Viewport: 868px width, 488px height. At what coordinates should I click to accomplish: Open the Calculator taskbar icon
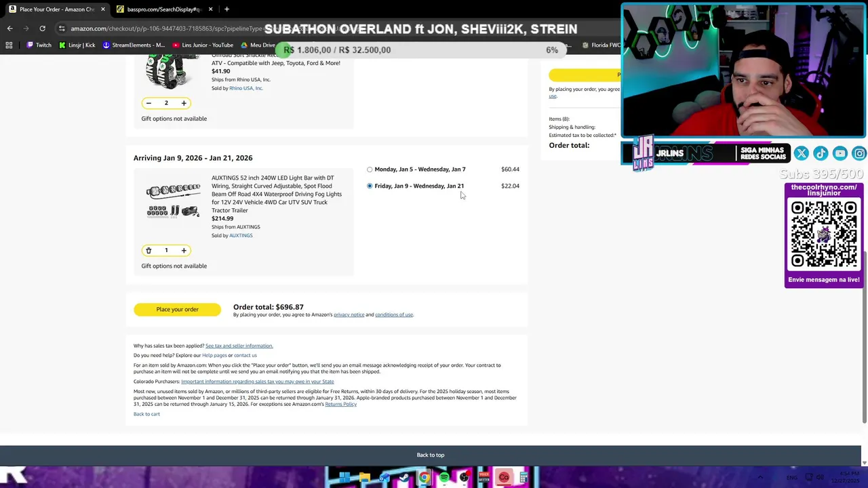524,478
